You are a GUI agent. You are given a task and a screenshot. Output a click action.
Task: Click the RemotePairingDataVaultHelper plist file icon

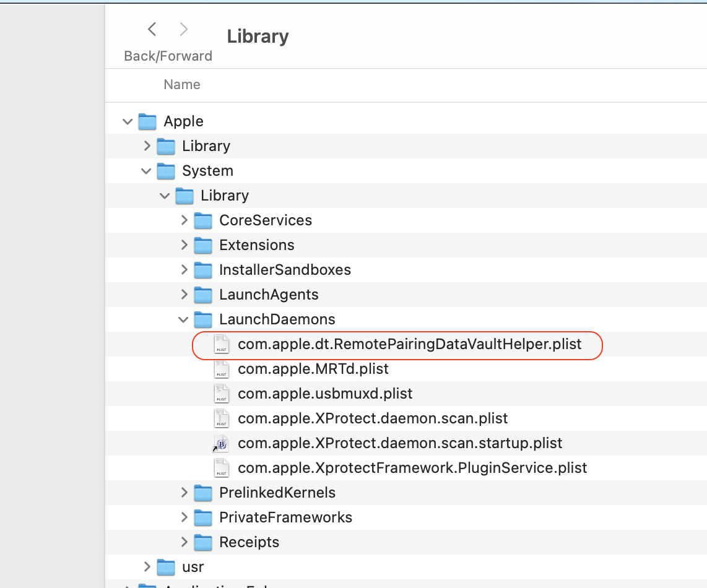(x=222, y=344)
